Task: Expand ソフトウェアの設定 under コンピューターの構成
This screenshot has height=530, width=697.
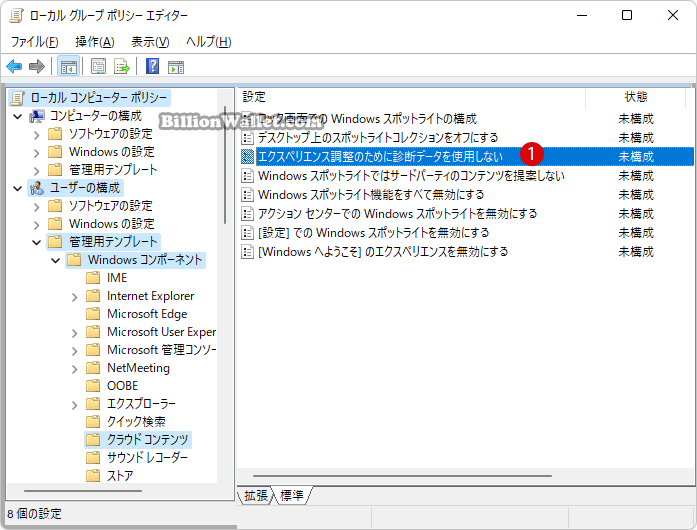Action: point(36,135)
